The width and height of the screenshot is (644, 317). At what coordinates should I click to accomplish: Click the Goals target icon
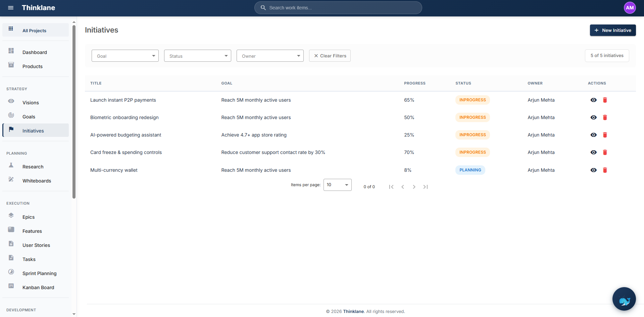(11, 115)
